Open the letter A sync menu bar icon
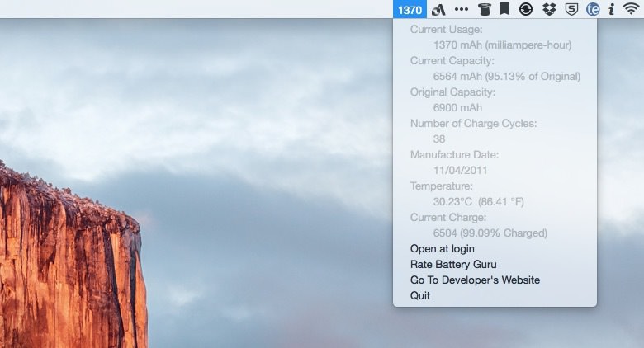 click(438, 9)
